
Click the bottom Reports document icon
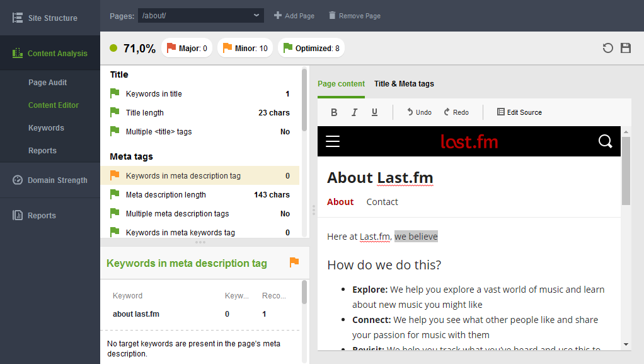(x=17, y=215)
